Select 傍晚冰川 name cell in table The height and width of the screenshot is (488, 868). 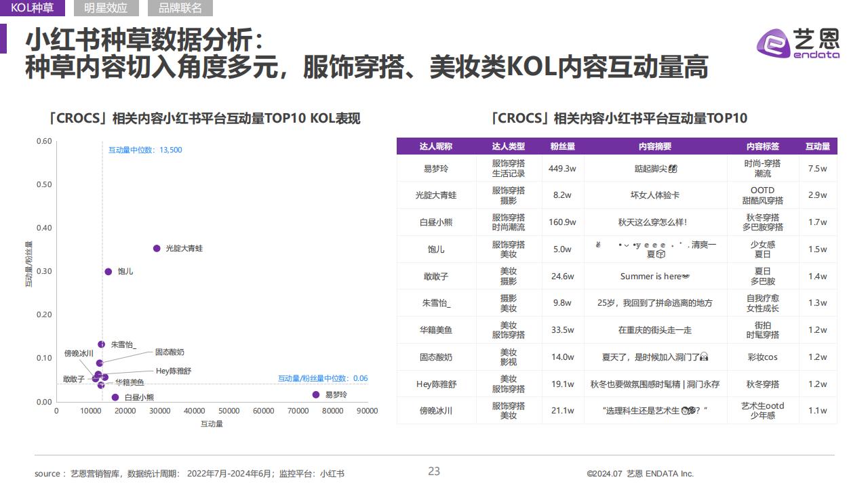(436, 411)
